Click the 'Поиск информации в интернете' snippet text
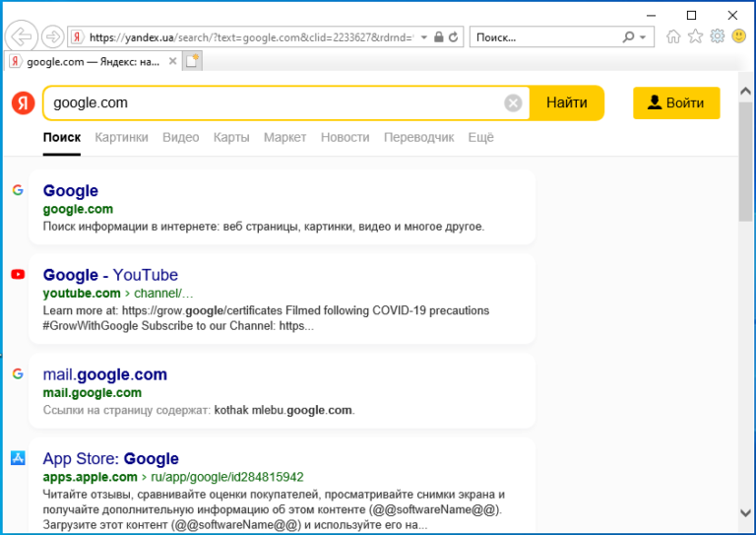 pos(264,227)
